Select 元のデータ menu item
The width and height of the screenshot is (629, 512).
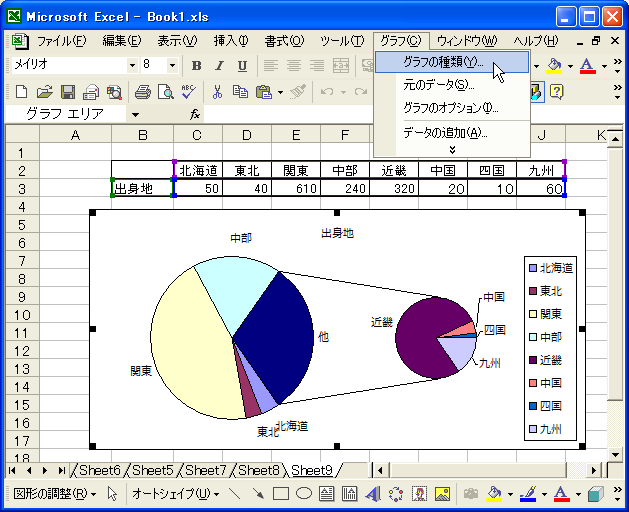point(452,85)
